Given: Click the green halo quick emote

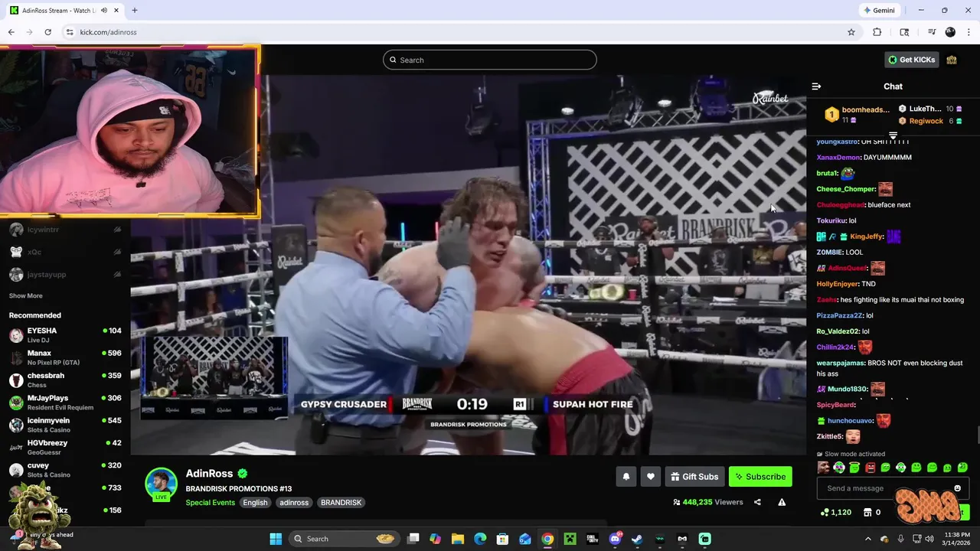Looking at the screenshot, I should 854,468.
